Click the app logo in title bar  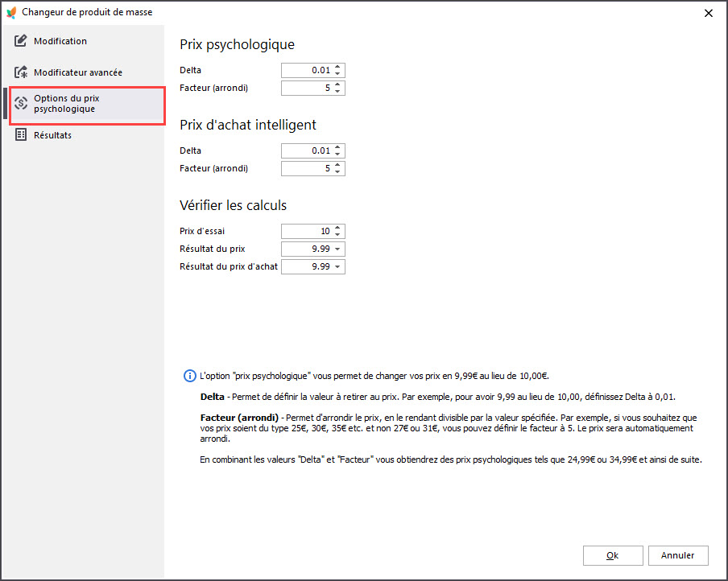click(x=11, y=12)
